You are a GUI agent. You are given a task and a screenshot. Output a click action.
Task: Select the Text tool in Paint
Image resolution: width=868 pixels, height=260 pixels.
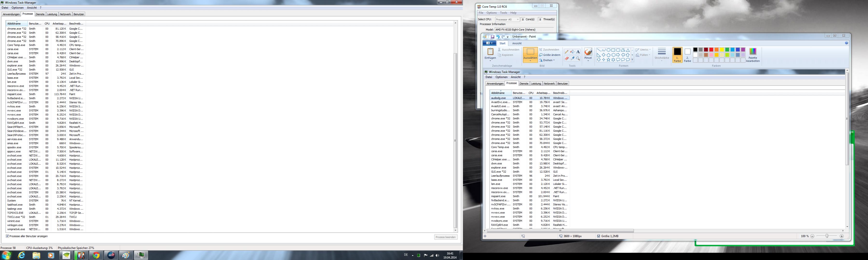pos(578,52)
